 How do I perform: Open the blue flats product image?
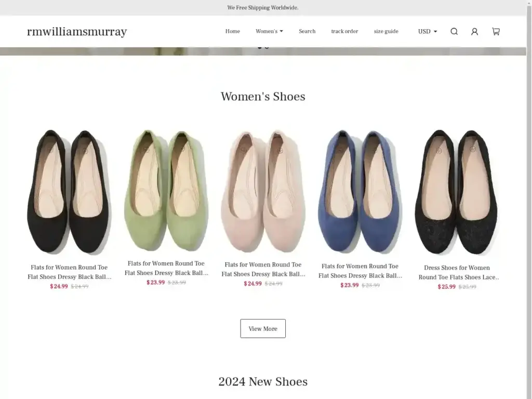point(360,191)
